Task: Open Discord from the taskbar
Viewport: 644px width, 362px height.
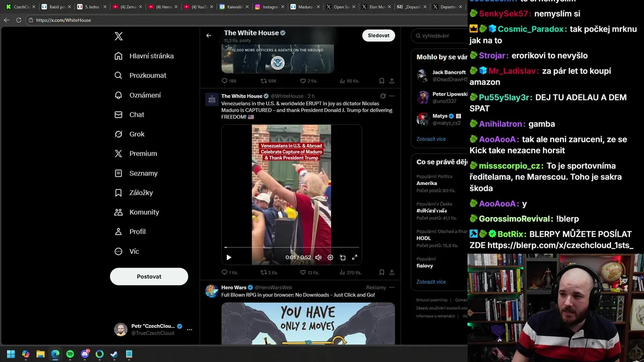Action: 85,354
